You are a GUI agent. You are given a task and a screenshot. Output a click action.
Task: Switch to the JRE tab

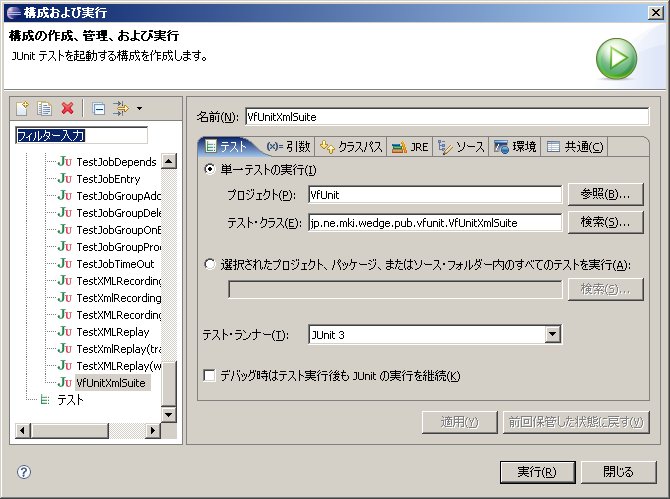point(410,147)
